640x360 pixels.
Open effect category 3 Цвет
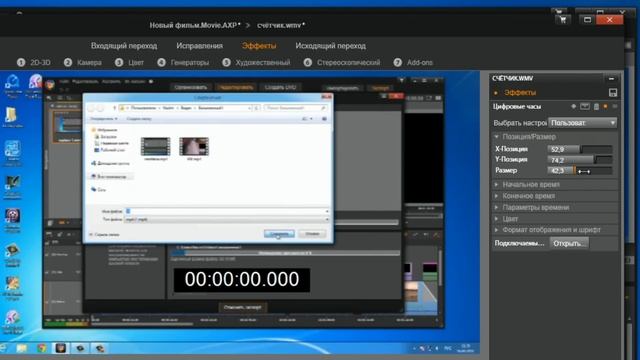(129, 62)
